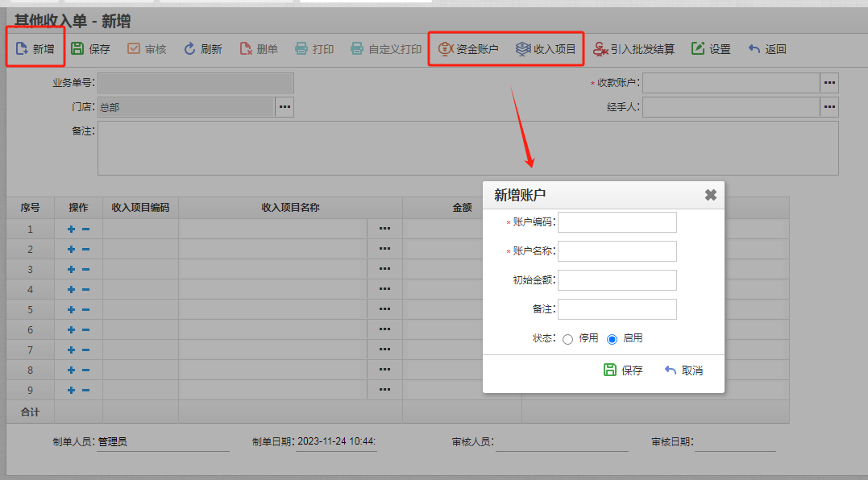Click 删单 to delete the order
This screenshot has height=480, width=868.
click(x=259, y=48)
